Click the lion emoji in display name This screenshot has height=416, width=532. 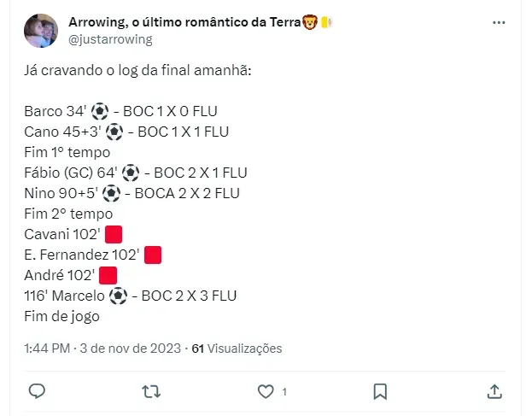309,22
